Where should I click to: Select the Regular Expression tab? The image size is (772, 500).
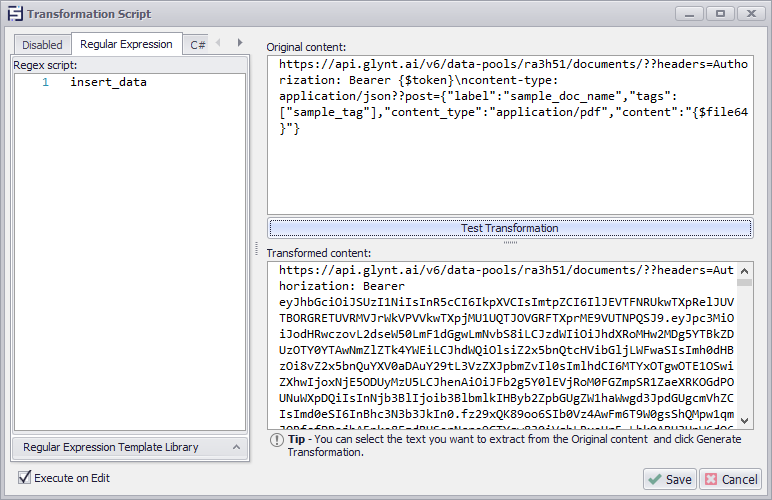pos(126,44)
